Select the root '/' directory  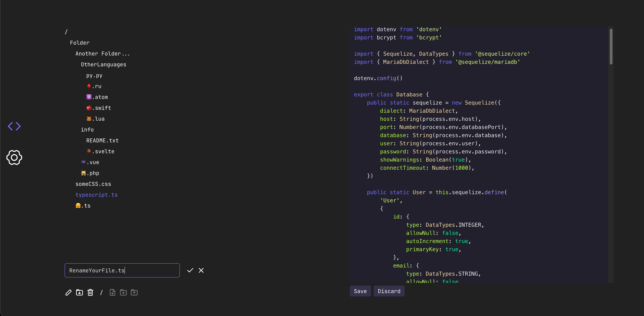(x=66, y=32)
